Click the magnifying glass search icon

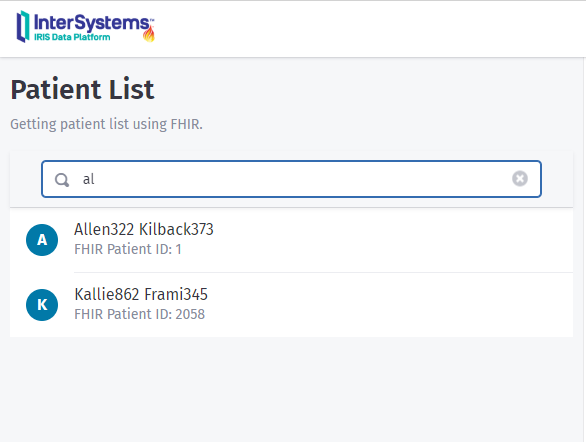point(62,180)
